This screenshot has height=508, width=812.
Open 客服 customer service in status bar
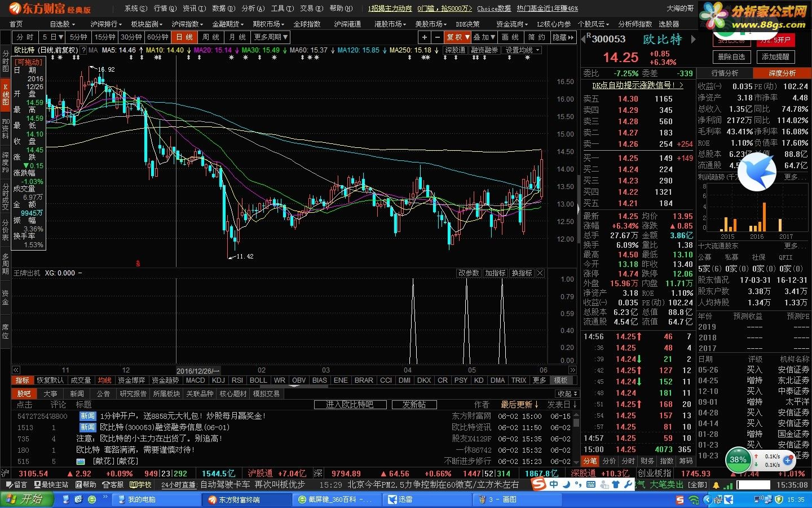tap(113, 485)
